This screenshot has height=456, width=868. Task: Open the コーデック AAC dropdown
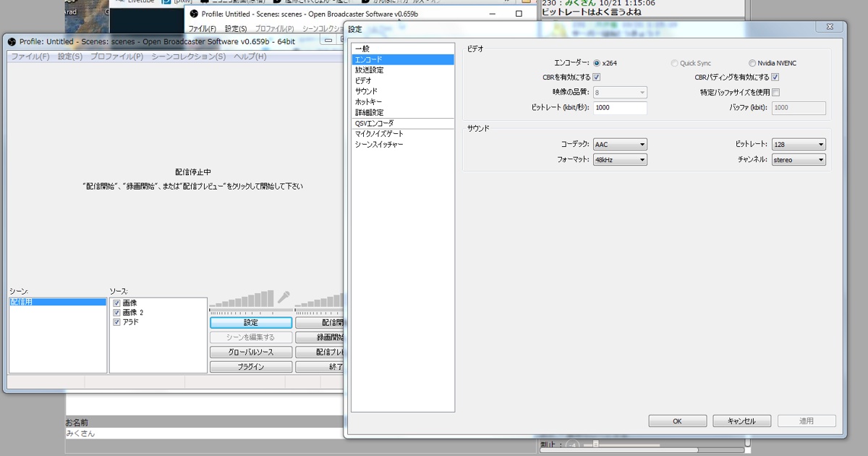click(620, 144)
